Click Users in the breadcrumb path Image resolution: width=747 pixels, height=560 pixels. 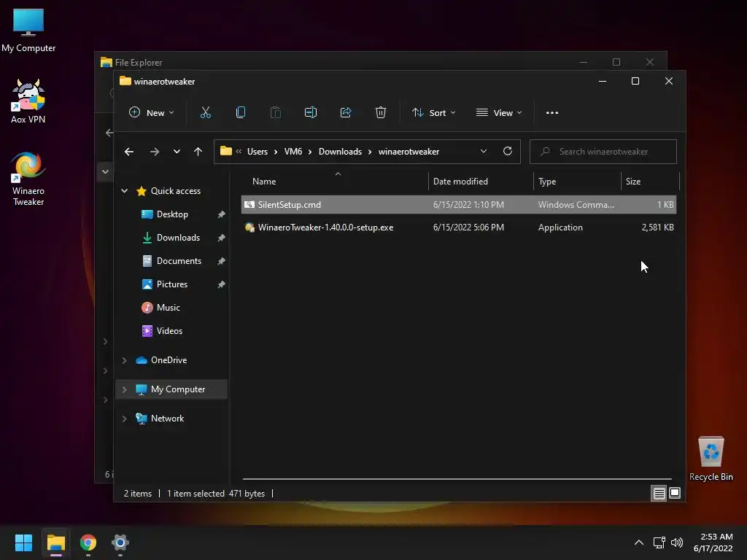coord(258,152)
